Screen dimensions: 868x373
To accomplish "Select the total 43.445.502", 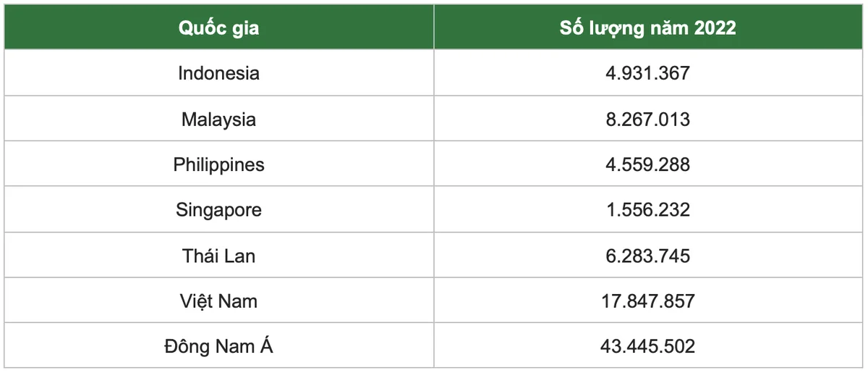I will (648, 346).
